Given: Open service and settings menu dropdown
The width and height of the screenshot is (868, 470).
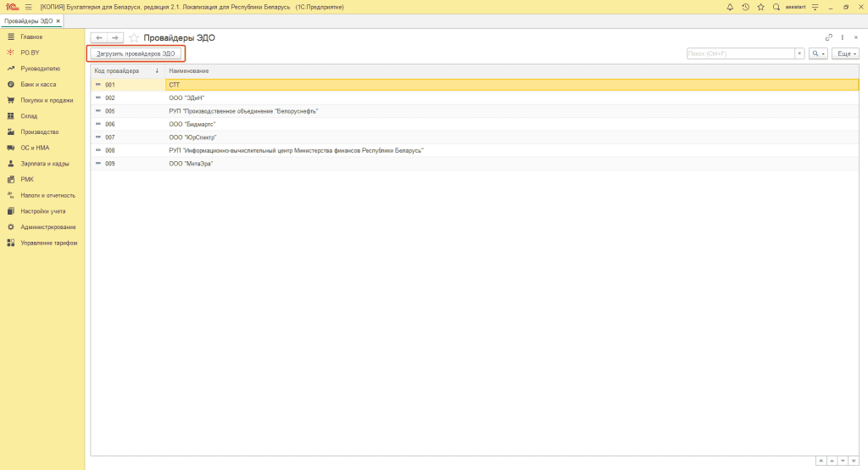Looking at the screenshot, I should click(815, 7).
